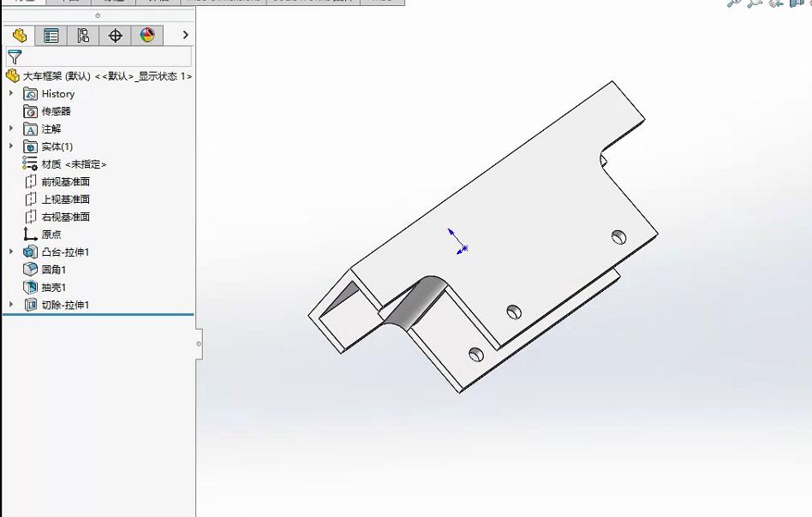
Task: Select the 凸台-拉伸1 boss extrude feature
Action: point(56,252)
